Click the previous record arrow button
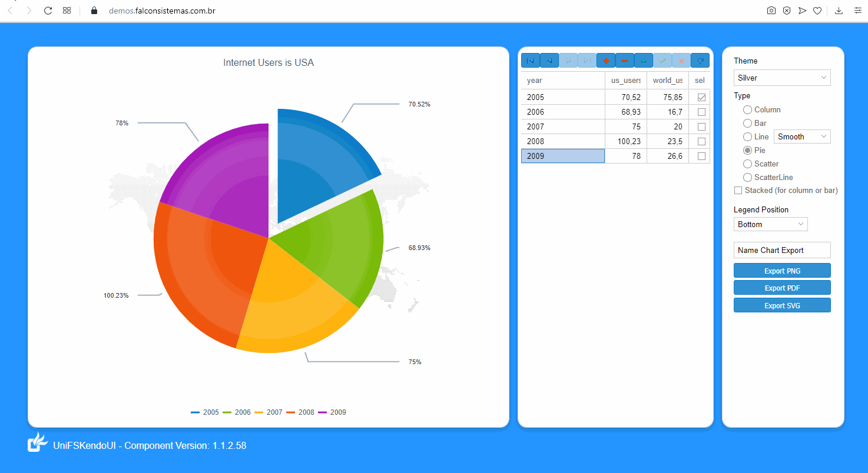 click(x=549, y=61)
